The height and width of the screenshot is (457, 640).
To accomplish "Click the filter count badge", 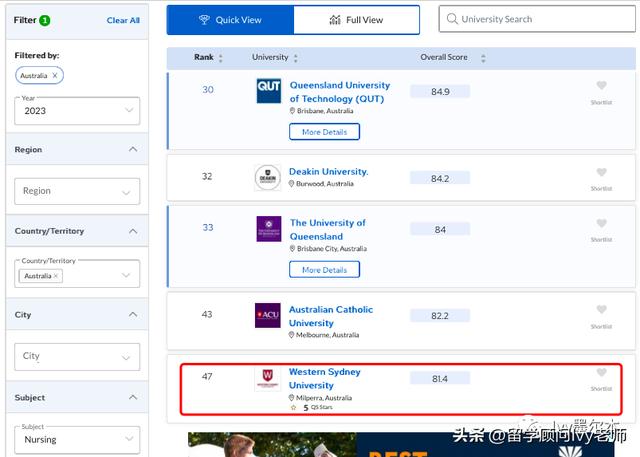I will click(x=44, y=20).
